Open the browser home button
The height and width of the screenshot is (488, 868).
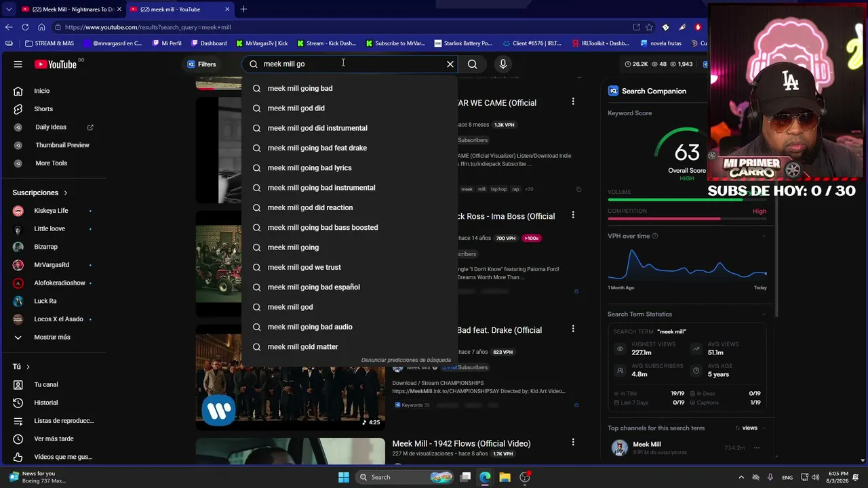[x=41, y=27]
